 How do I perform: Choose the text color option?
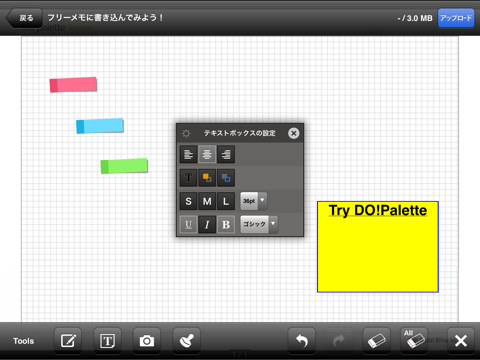[188, 178]
